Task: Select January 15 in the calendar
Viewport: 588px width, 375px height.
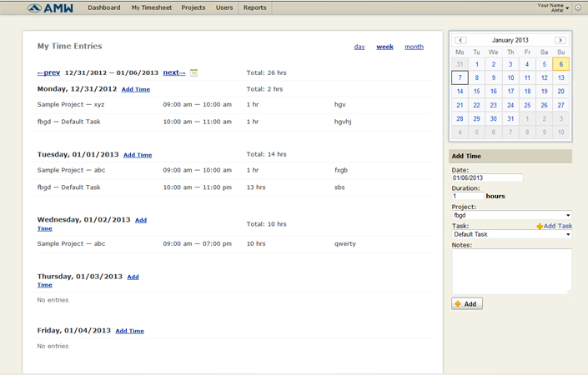Action: (476, 92)
